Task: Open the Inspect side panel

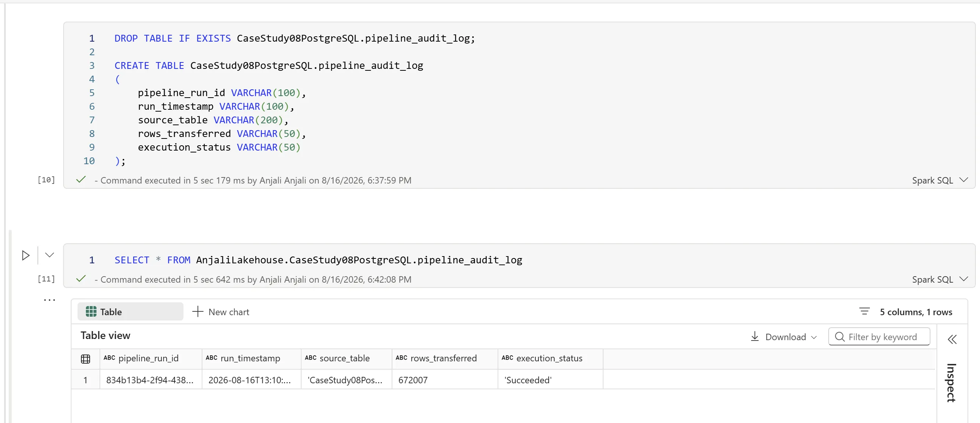Action: tap(952, 382)
